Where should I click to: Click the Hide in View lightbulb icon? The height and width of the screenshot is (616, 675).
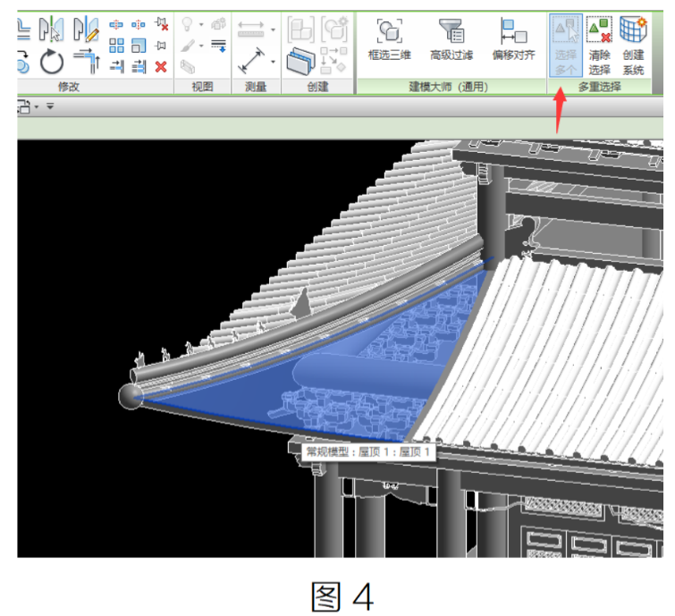(187, 24)
